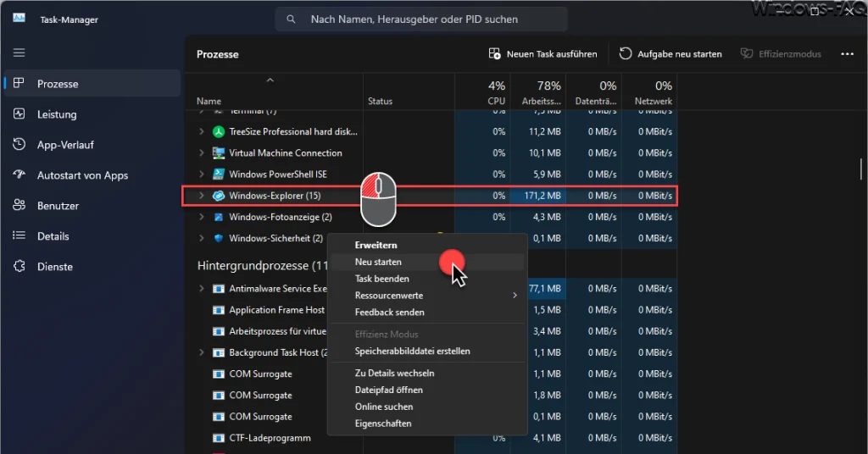868x454 pixels.
Task: Click the Prozesse sidebar icon
Action: [19, 83]
